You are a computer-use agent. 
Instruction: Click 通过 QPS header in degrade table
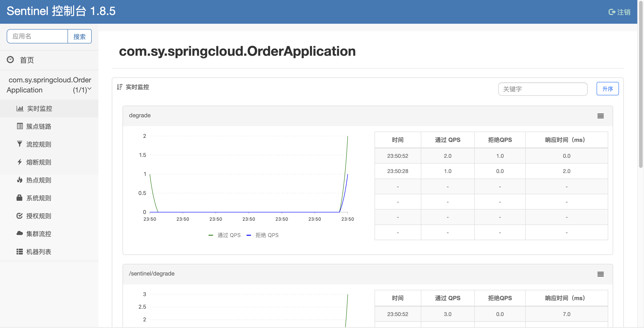click(x=447, y=140)
